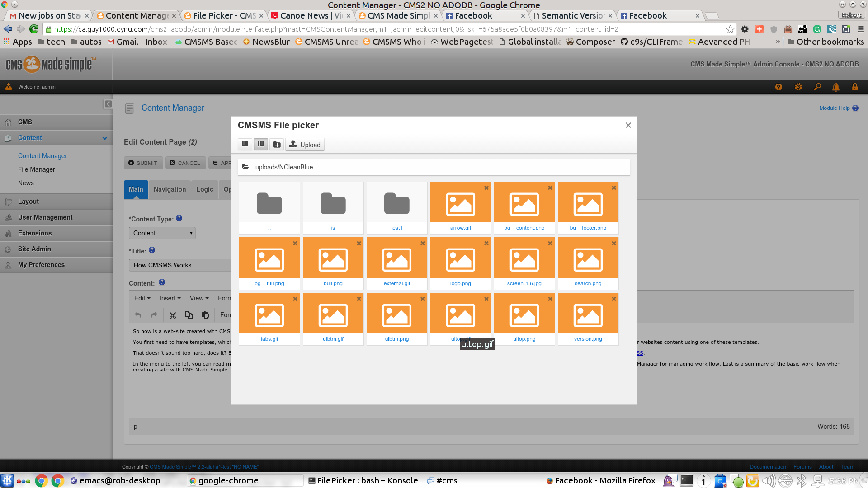868x488 pixels.
Task: Click the Title input field
Action: click(x=180, y=265)
